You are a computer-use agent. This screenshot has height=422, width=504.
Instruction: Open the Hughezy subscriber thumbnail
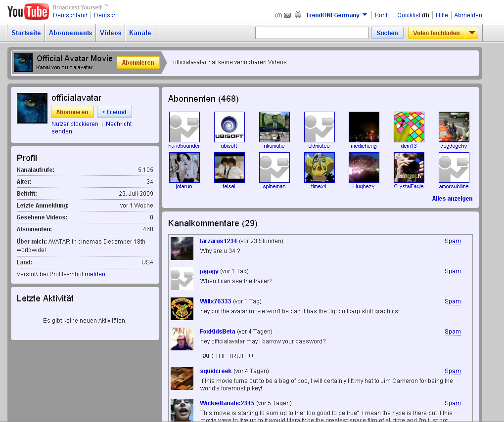(x=364, y=168)
